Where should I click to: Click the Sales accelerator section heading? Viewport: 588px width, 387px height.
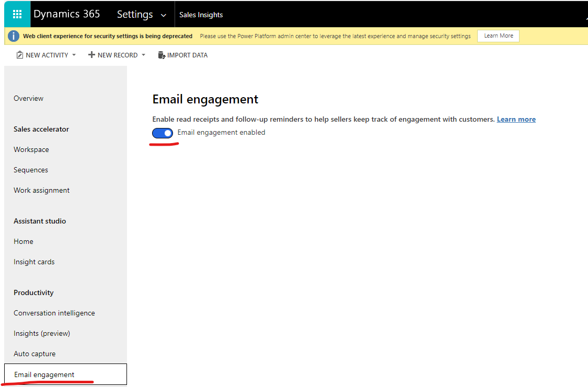(41, 129)
